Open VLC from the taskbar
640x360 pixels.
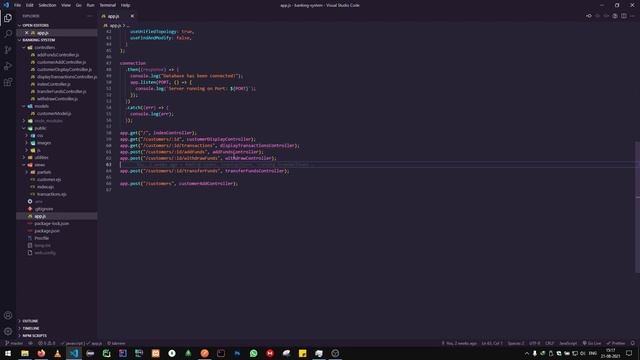(58, 353)
